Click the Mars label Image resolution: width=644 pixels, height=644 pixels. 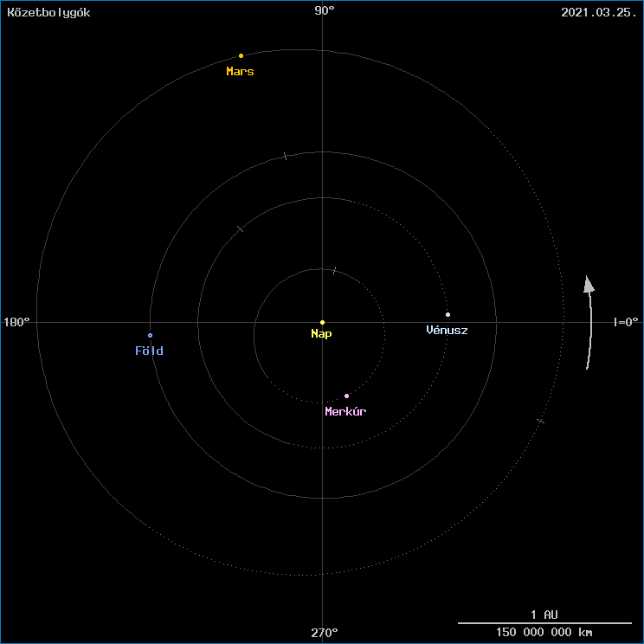(241, 72)
